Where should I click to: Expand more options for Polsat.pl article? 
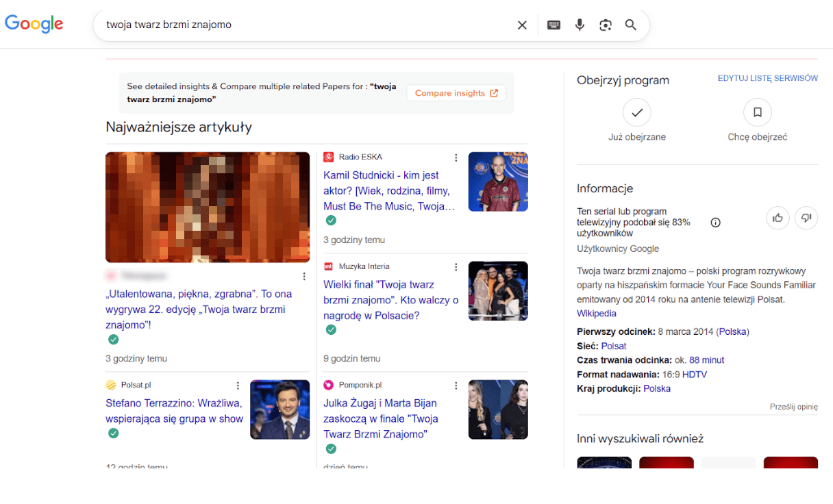[x=238, y=386]
